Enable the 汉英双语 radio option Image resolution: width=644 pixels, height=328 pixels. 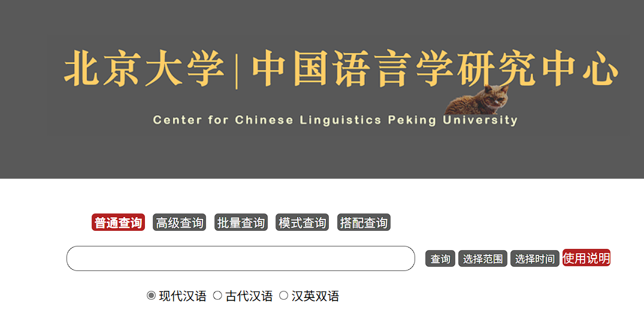click(284, 296)
